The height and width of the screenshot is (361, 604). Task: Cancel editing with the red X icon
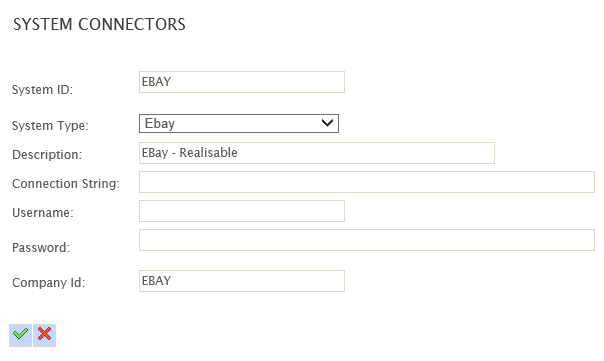click(x=45, y=335)
